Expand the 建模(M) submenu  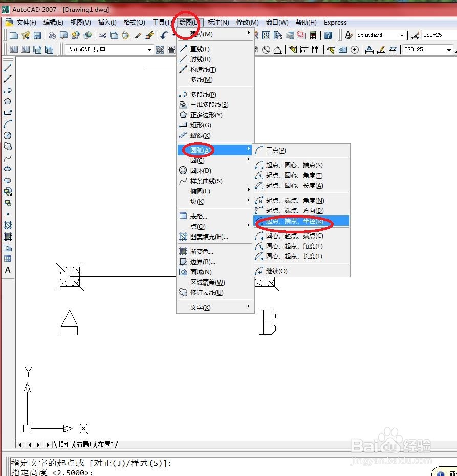(x=215, y=34)
